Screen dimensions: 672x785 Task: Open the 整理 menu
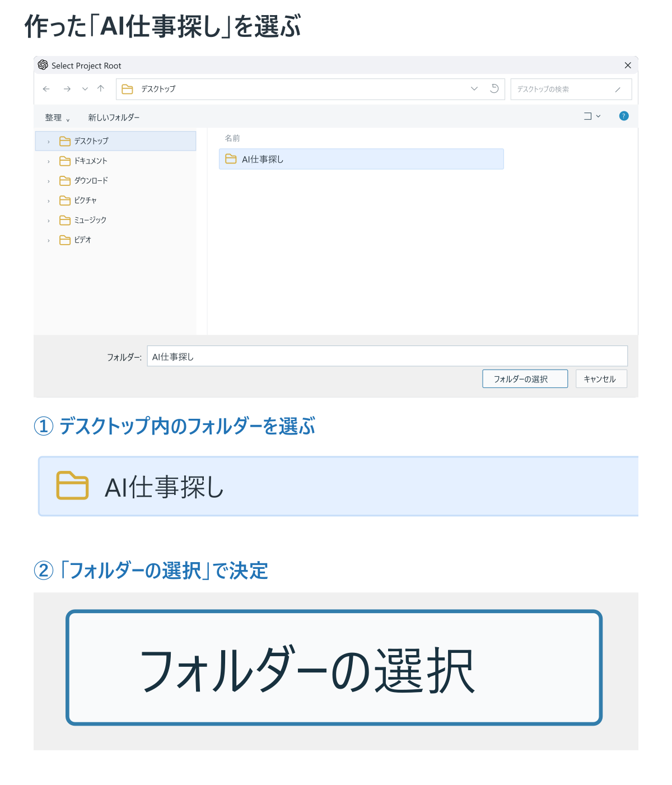(x=57, y=118)
